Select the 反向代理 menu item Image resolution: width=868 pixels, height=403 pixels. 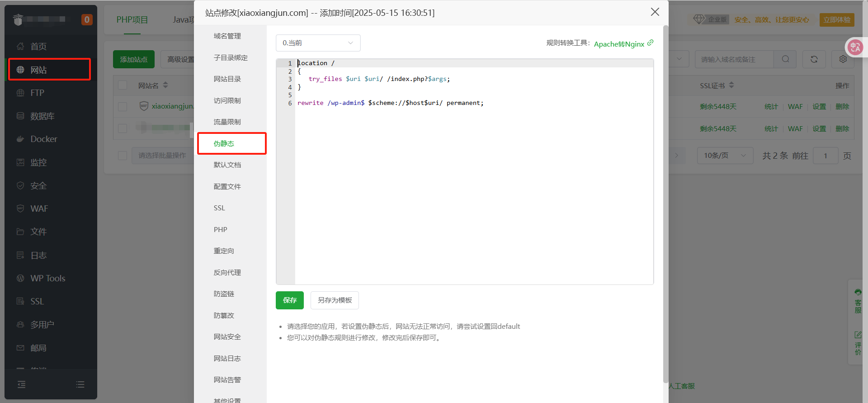pos(227,273)
